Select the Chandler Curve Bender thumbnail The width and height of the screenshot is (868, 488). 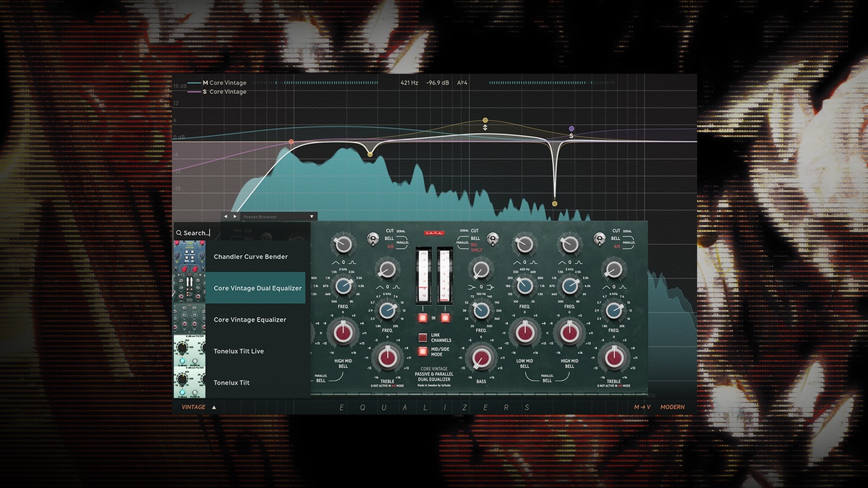(190, 257)
